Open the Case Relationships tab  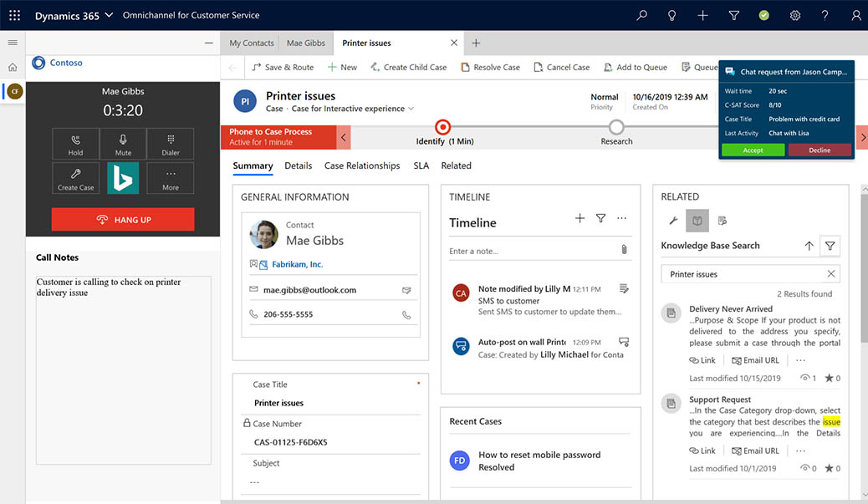(x=362, y=165)
